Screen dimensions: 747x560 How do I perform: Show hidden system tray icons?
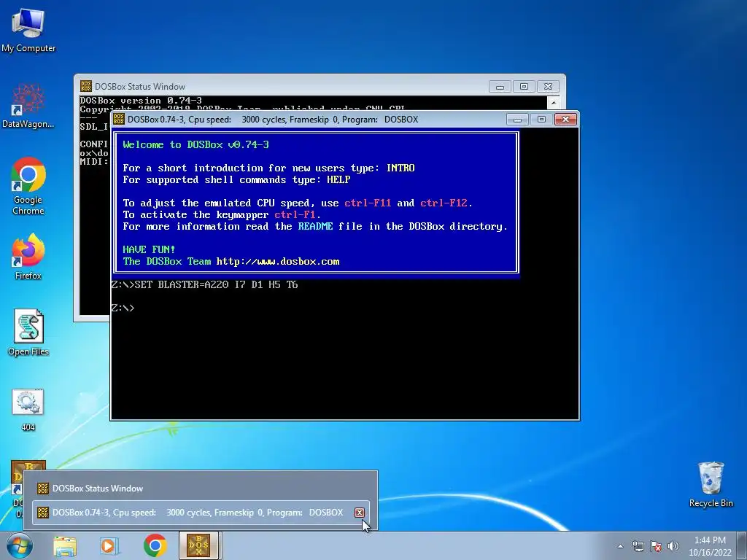coord(620,546)
